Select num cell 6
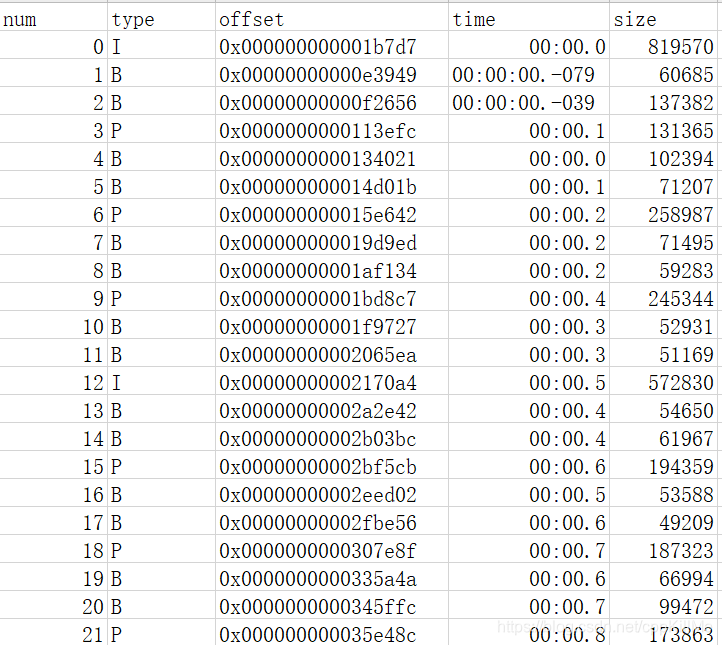Viewport: 722px width, 645px height. click(x=53, y=215)
